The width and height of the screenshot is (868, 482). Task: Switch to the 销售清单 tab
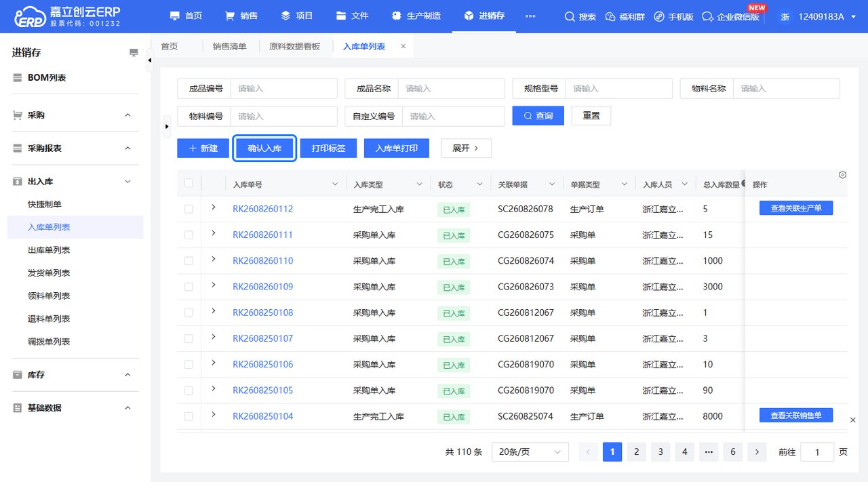pyautogui.click(x=229, y=46)
